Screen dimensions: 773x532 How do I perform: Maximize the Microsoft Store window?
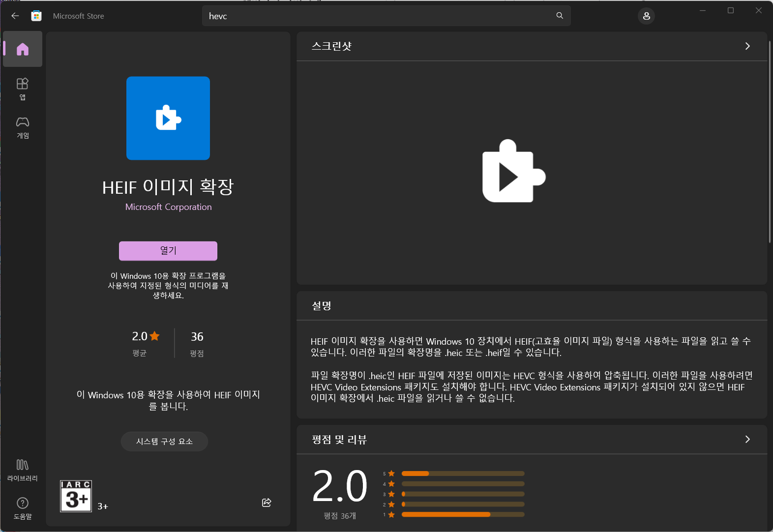pyautogui.click(x=731, y=10)
